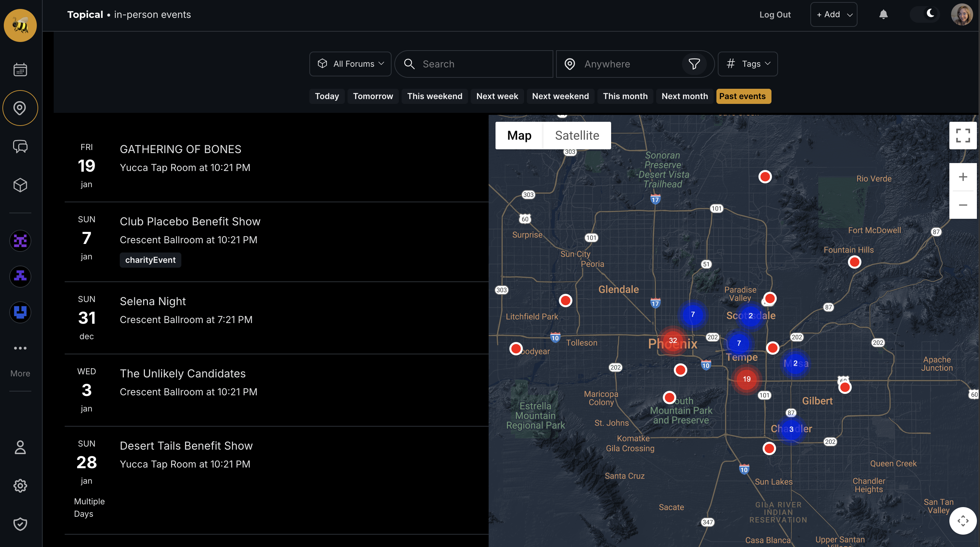Open the cube forums icon in sidebar
Screen dimensions: 980x547
(x=20, y=185)
